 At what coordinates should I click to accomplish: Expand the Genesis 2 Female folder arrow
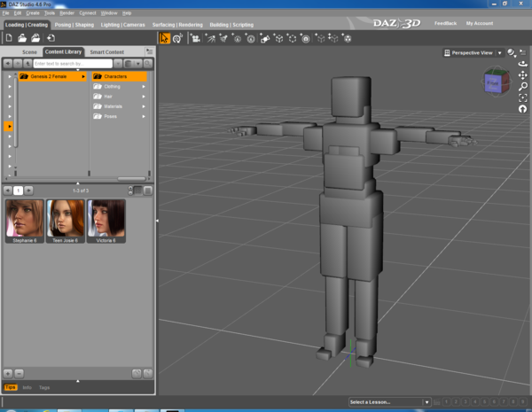pyautogui.click(x=83, y=76)
